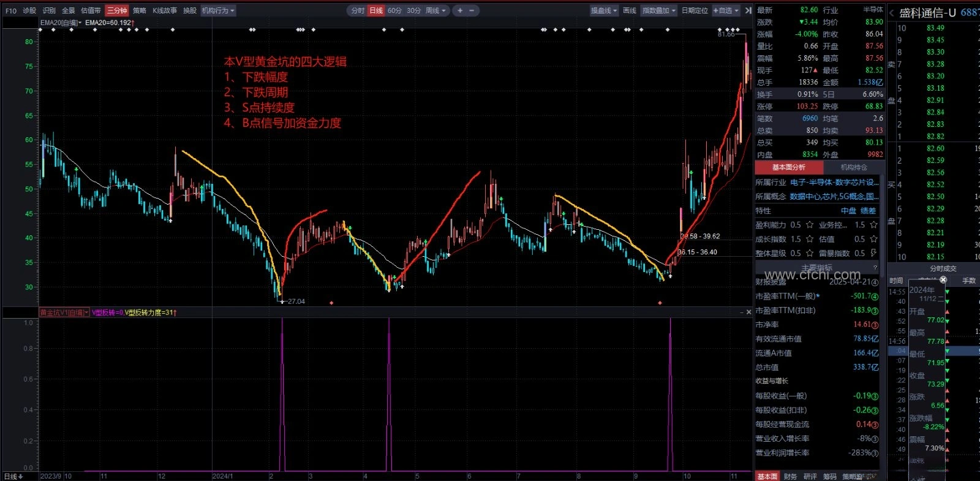Click the star beside 成长指数 1.5
The width and height of the screenshot is (980, 481).
(x=810, y=239)
